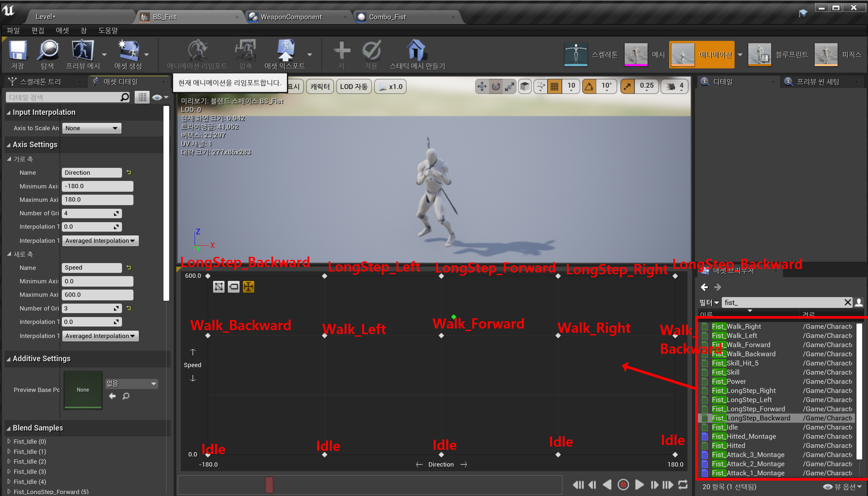Viewport: 868px width, 496px height.
Task: Clear the fist_ filter text
Action: [x=848, y=302]
